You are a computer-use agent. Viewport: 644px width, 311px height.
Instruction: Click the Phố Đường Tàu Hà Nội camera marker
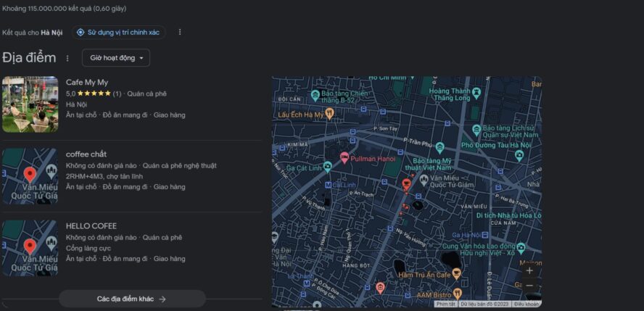tap(519, 155)
